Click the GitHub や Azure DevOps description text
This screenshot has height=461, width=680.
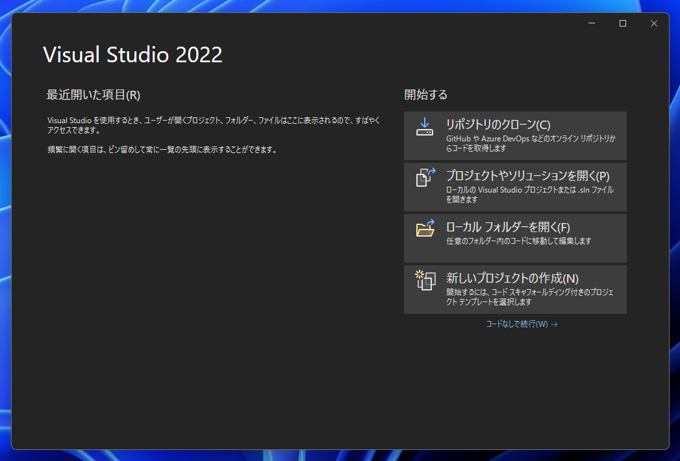531,143
